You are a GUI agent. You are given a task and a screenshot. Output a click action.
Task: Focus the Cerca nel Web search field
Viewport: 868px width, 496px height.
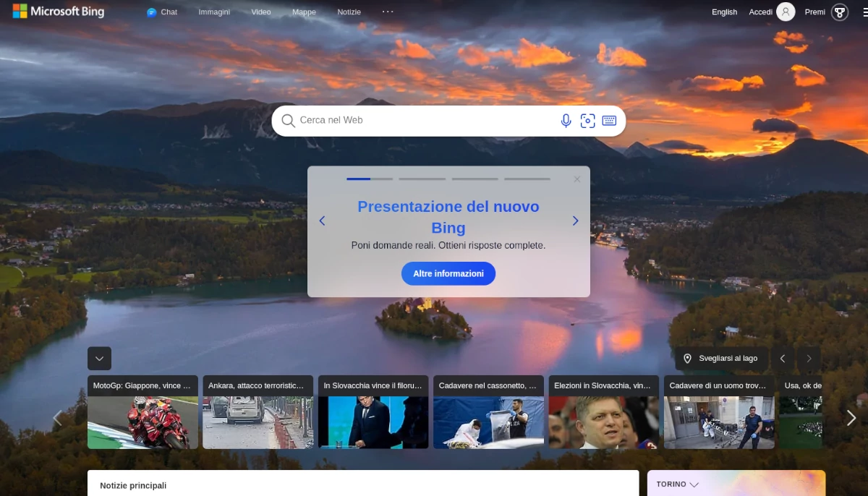427,121
